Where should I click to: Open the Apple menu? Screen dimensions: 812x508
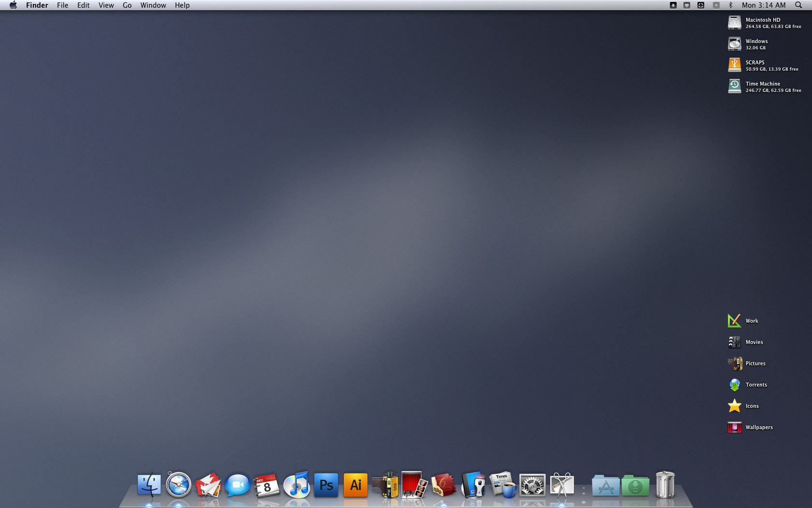13,5
